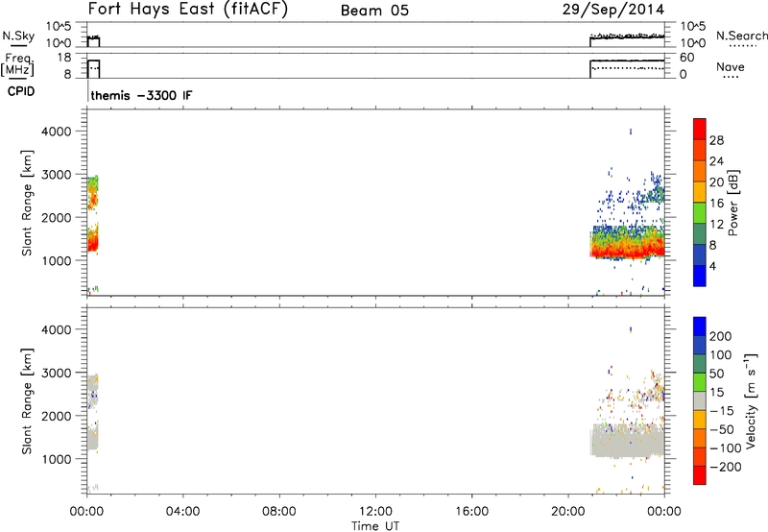The width and height of the screenshot is (768, 532).
Task: Pick the red bottom segment of Velocity colorbar
Action: (701, 472)
